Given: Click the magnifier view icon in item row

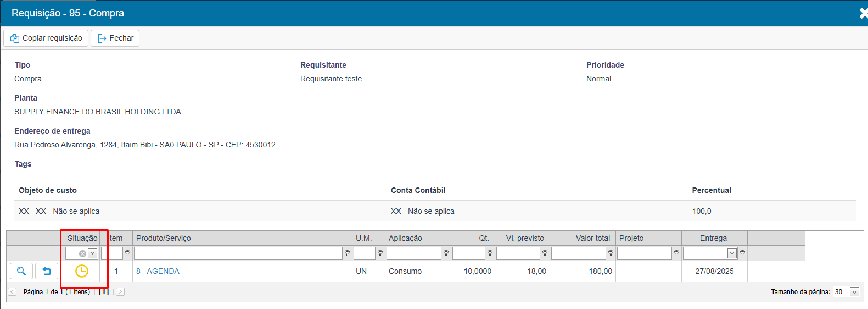Looking at the screenshot, I should pos(21,271).
